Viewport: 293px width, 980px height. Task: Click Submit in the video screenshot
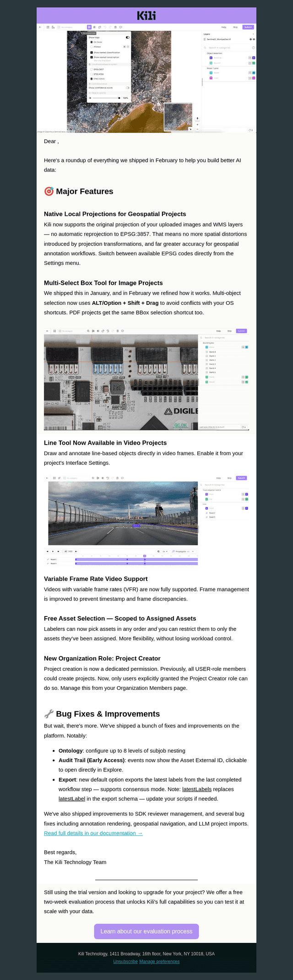tap(241, 478)
